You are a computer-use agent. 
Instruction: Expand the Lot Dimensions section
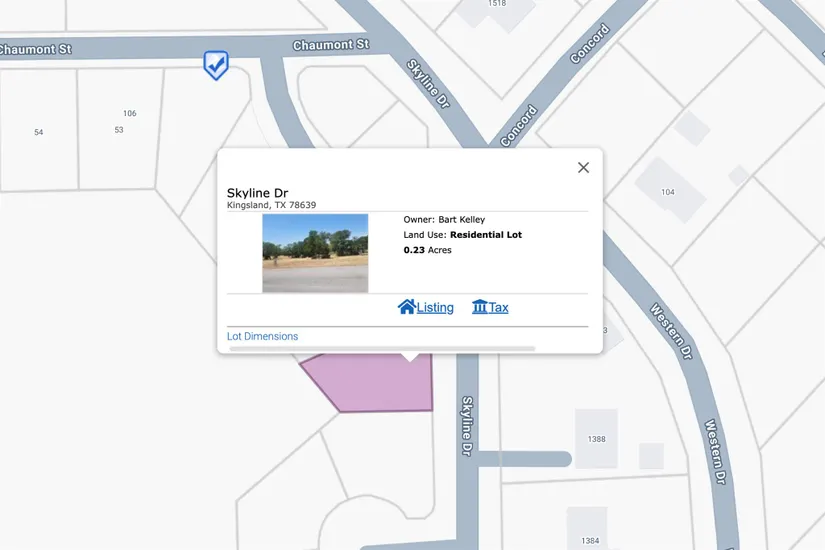tap(262, 336)
